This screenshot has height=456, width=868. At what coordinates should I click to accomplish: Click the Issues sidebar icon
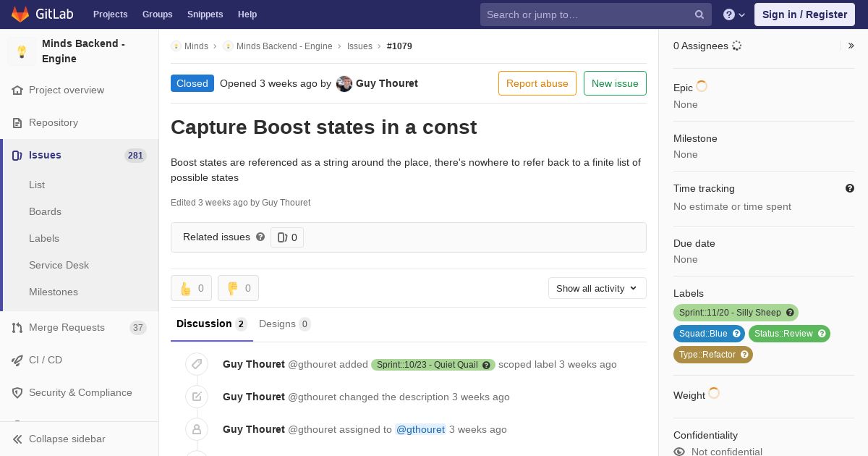(17, 156)
